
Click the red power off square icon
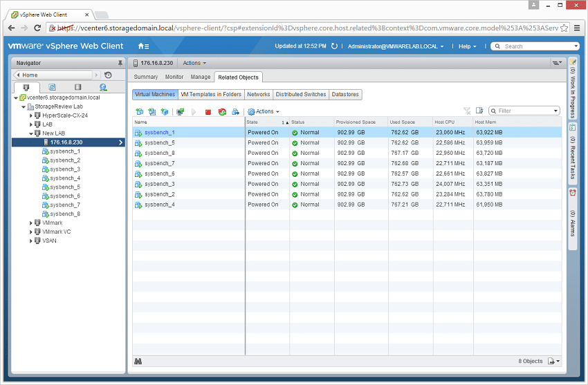pyautogui.click(x=208, y=111)
